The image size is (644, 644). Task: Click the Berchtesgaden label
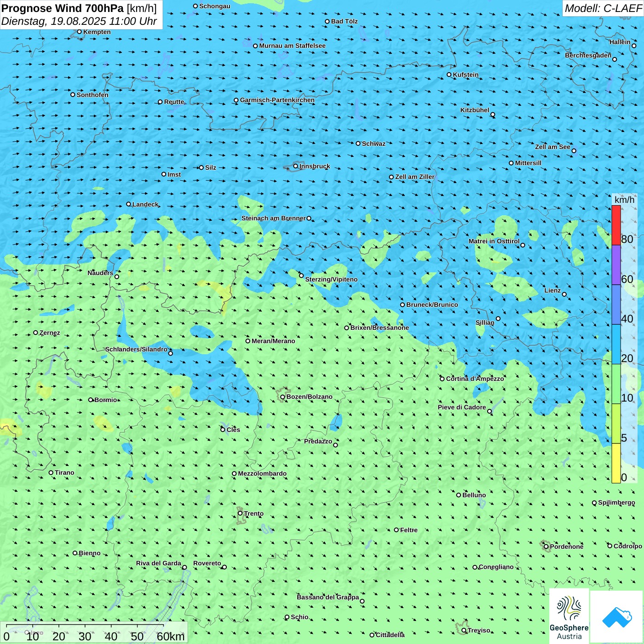point(588,55)
